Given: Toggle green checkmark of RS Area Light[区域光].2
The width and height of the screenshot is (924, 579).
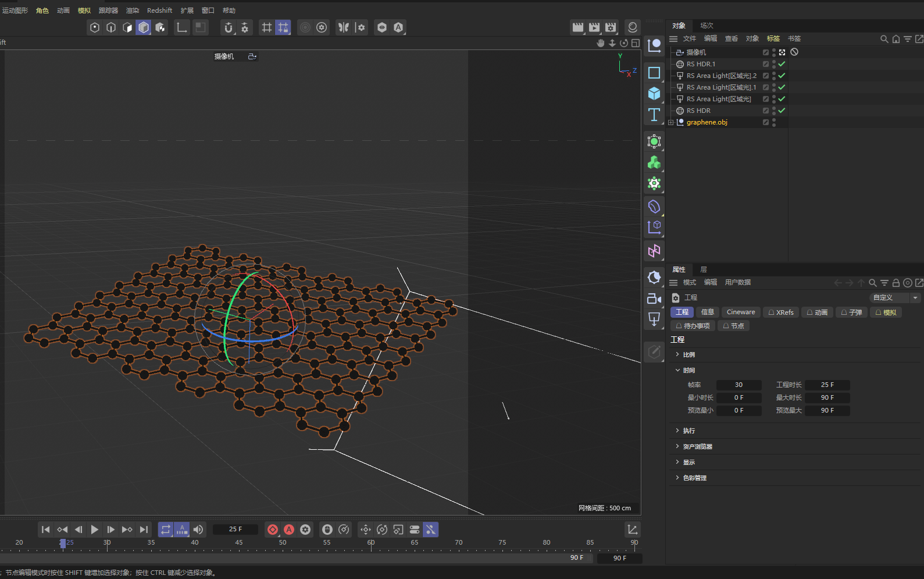Looking at the screenshot, I should click(782, 76).
